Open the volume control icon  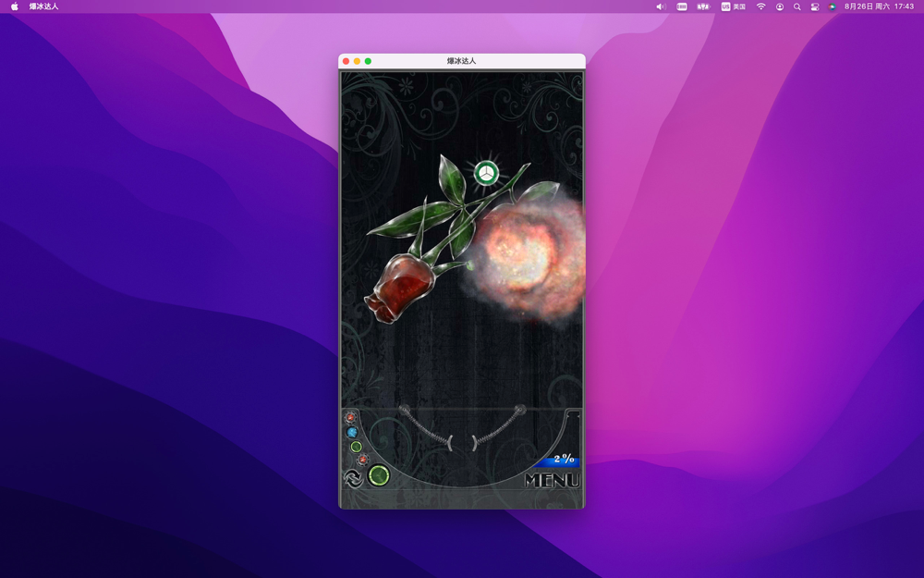[x=661, y=6]
